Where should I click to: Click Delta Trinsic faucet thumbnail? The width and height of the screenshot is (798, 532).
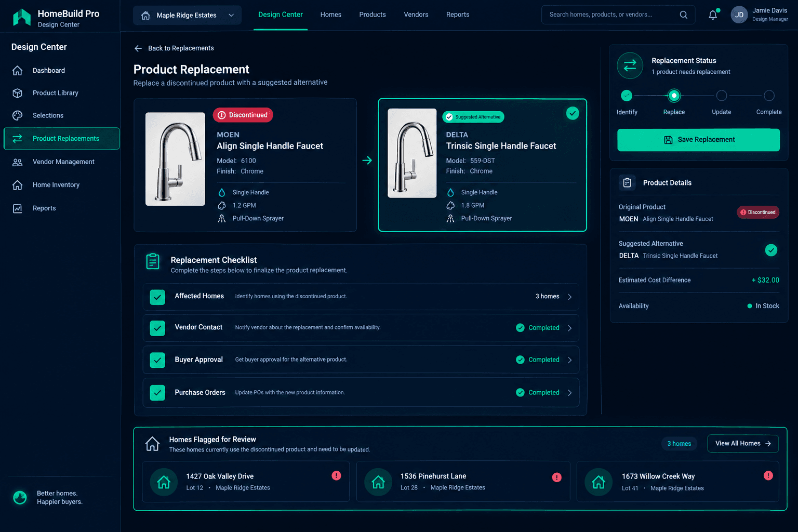point(412,153)
